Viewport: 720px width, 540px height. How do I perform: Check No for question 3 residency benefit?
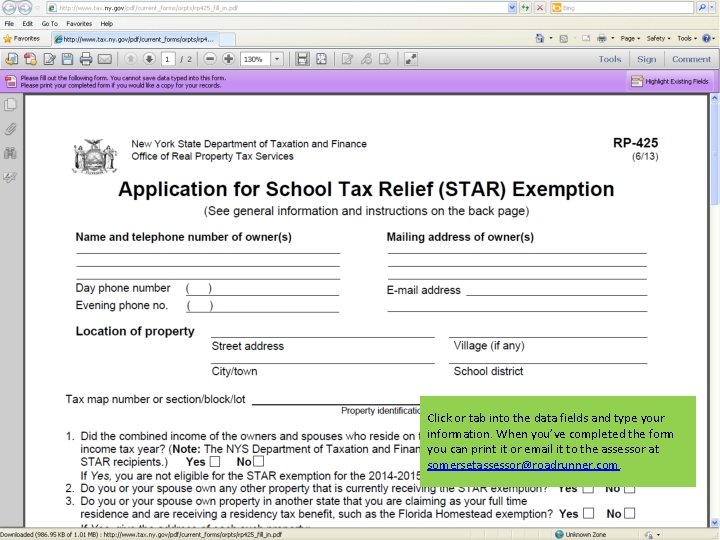630,513
